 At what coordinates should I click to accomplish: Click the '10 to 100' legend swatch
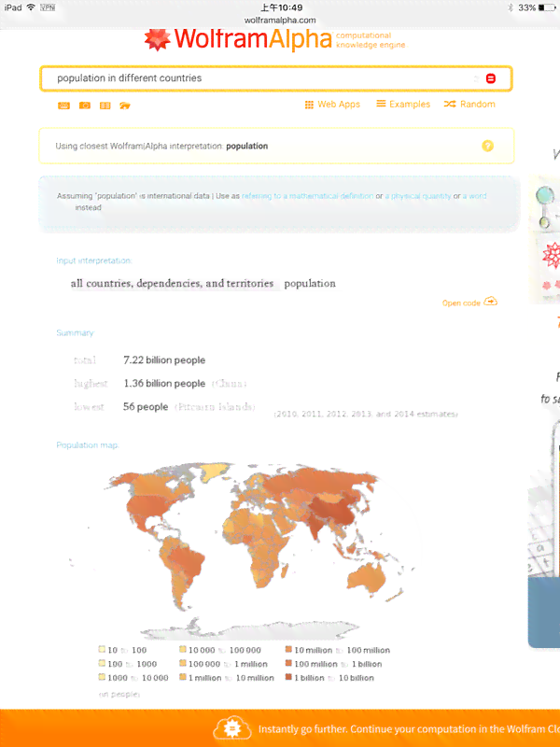tap(102, 649)
